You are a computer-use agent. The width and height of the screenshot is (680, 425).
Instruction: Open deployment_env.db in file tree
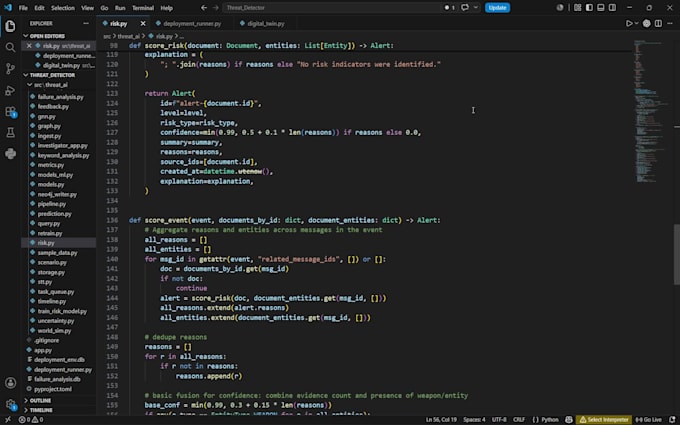coord(59,360)
